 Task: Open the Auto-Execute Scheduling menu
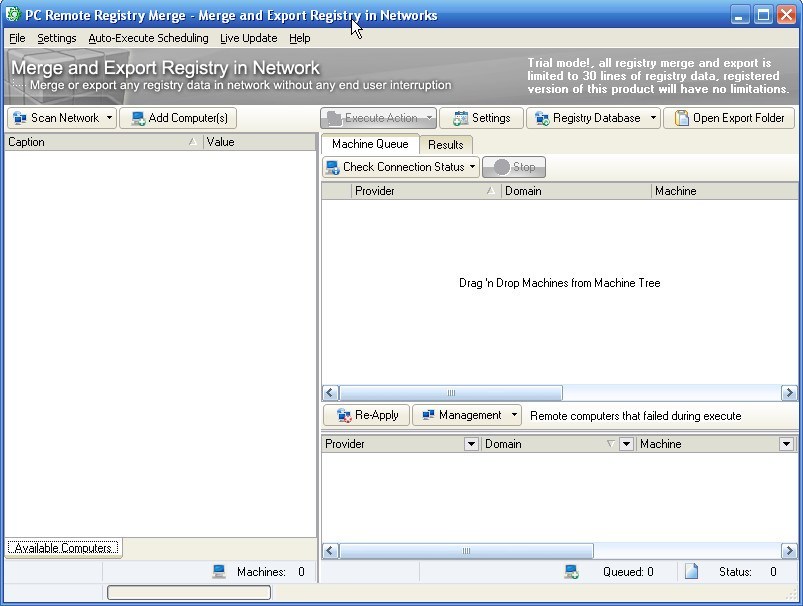pos(148,38)
